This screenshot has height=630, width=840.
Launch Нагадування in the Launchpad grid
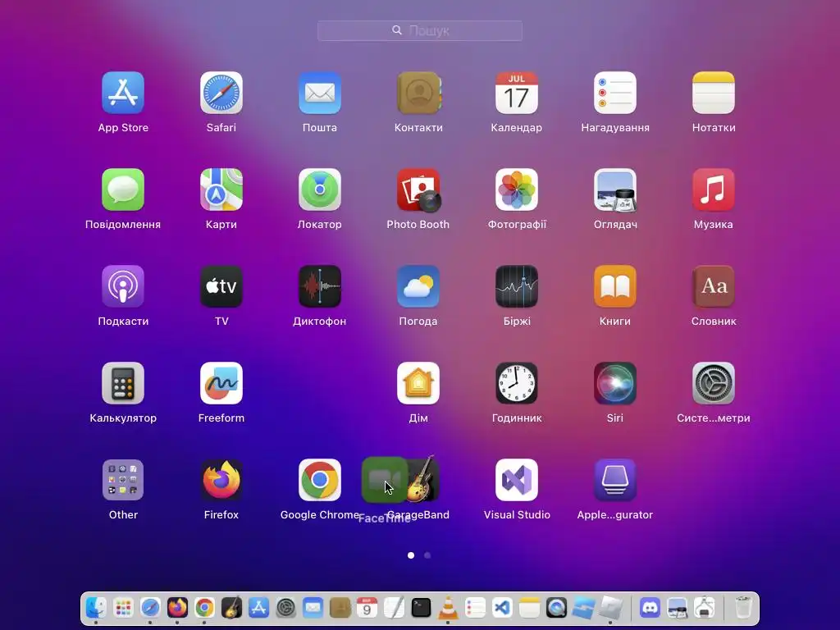pos(615,93)
